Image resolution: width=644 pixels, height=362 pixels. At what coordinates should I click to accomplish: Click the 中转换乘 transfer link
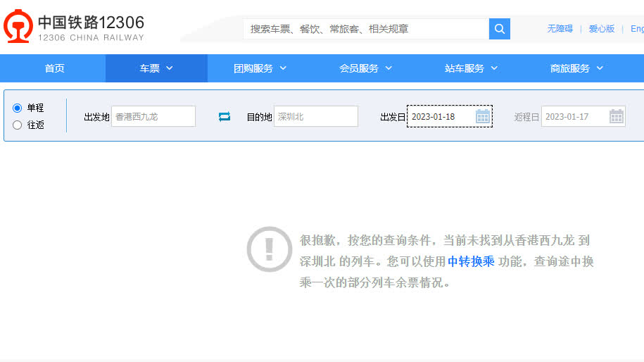471,261
